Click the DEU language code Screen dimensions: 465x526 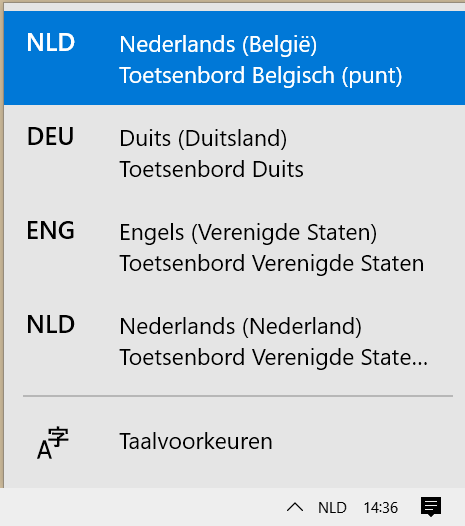pos(50,137)
